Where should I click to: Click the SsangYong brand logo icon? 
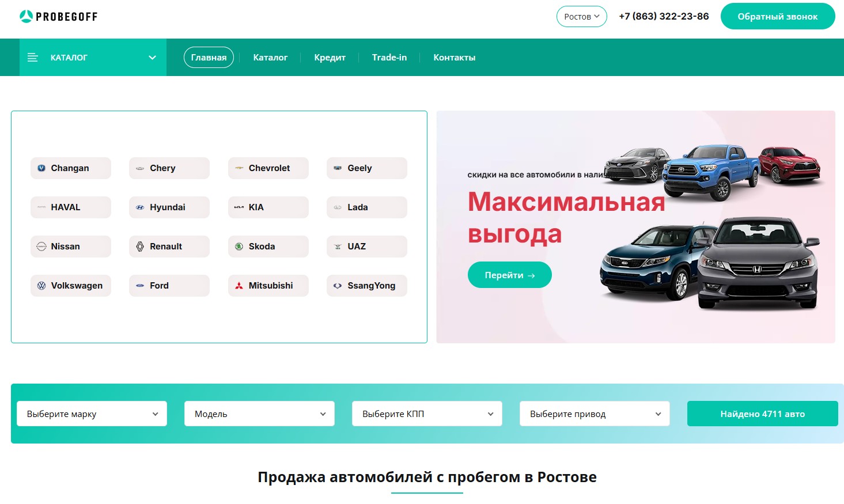[338, 286]
